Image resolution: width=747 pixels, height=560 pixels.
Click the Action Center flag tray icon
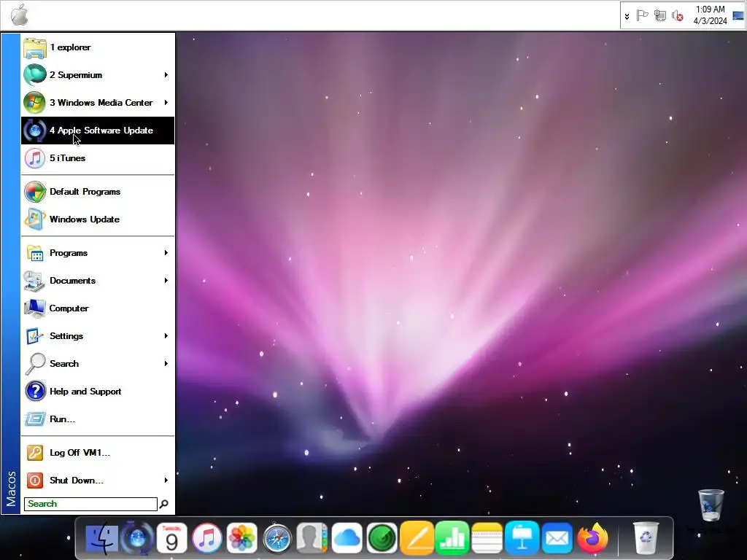pyautogui.click(x=642, y=15)
